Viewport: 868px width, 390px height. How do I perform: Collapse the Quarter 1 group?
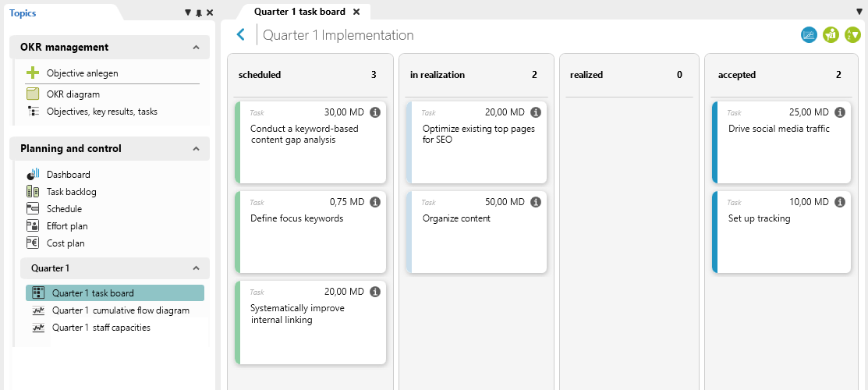(x=196, y=268)
